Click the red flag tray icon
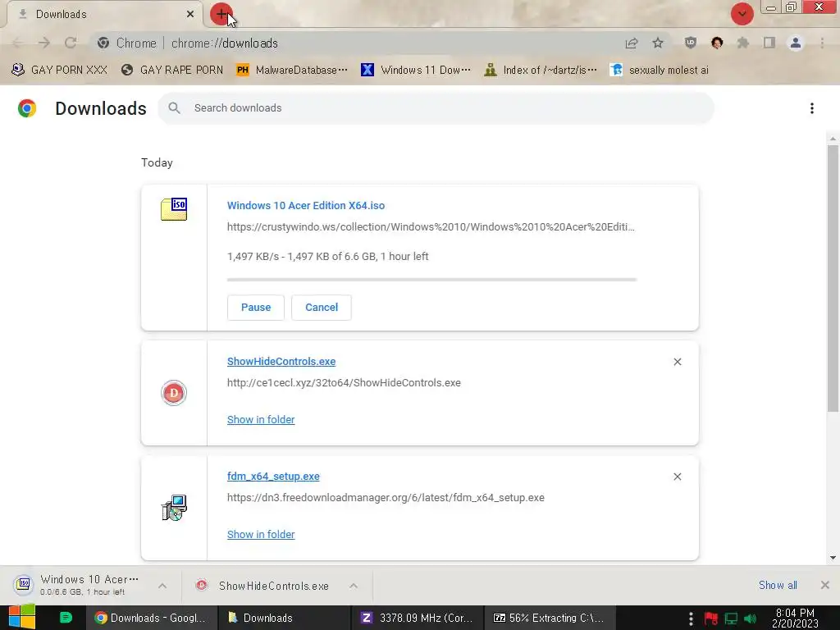The width and height of the screenshot is (840, 630). [711, 619]
